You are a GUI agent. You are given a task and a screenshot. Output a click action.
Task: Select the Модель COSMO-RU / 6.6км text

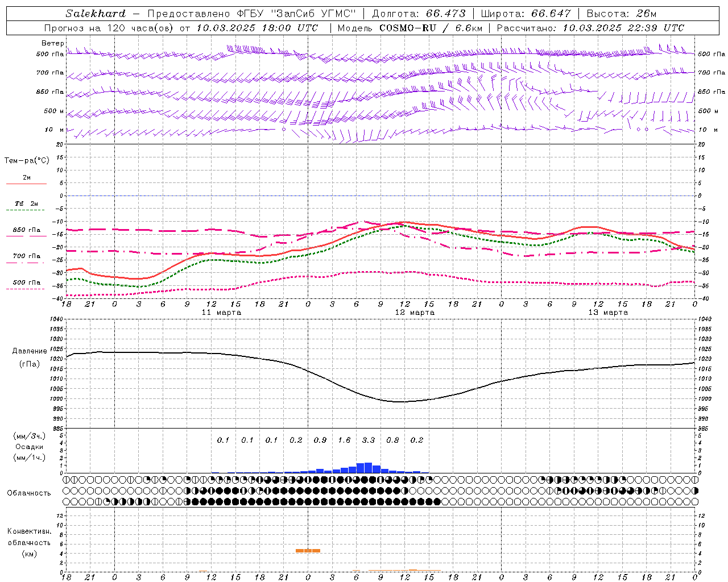pos(410,28)
